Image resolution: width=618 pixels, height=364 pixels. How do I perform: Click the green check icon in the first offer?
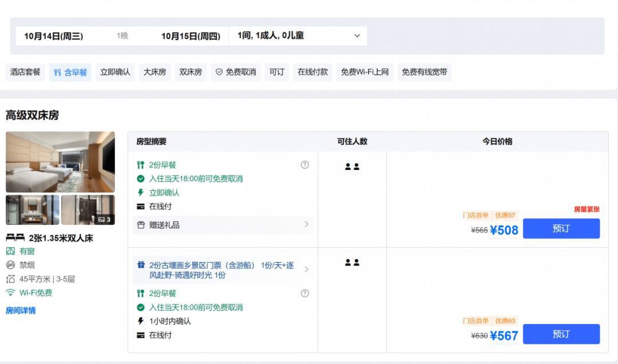point(141,179)
